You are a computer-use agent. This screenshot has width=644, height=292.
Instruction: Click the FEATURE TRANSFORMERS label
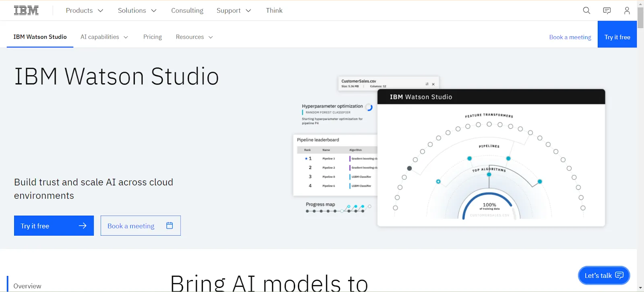[489, 115]
